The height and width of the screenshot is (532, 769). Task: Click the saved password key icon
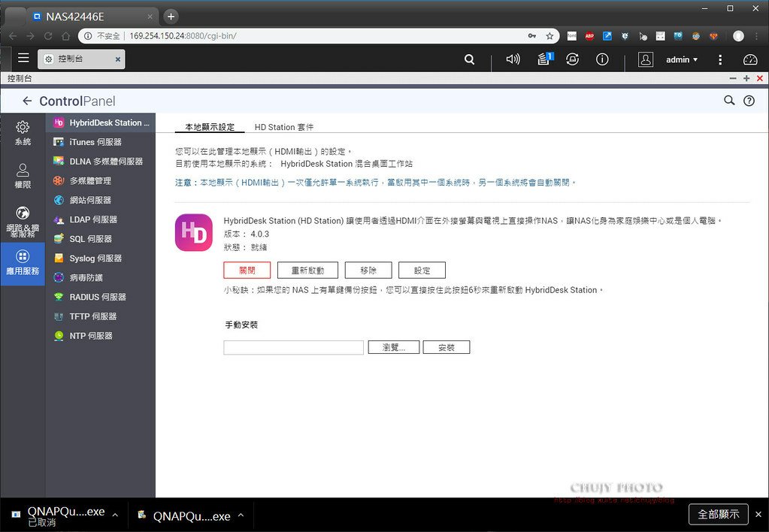pos(532,36)
